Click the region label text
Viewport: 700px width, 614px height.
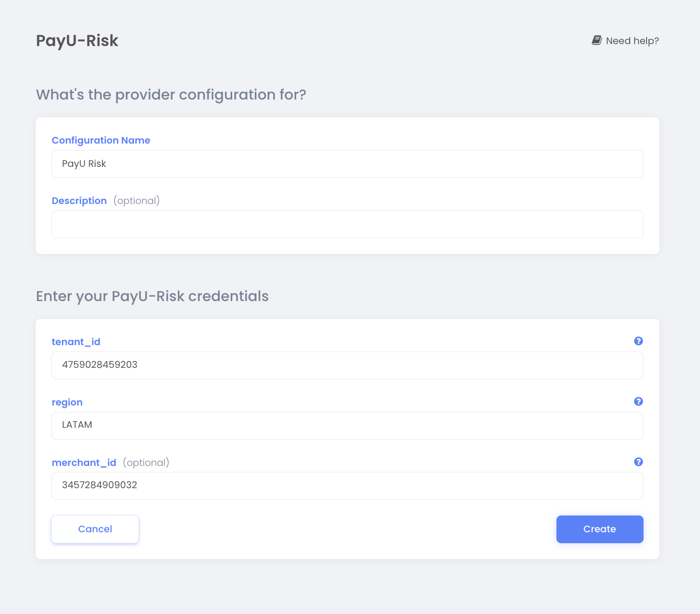point(67,402)
